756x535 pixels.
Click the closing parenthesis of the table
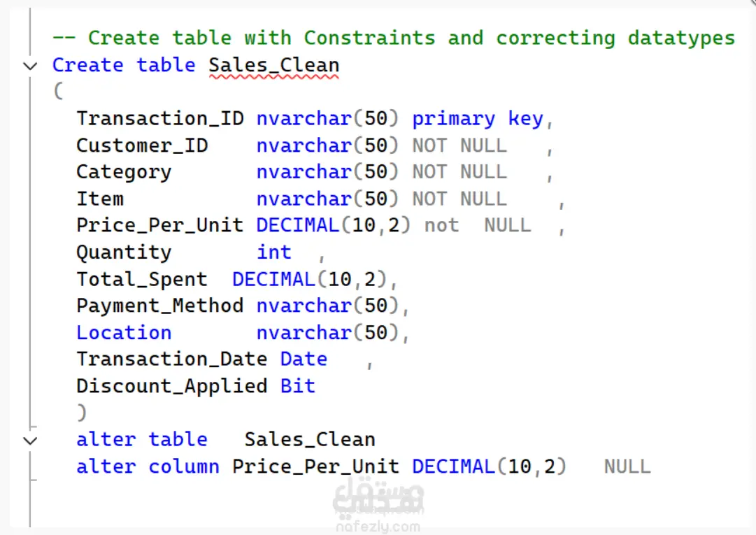82,413
